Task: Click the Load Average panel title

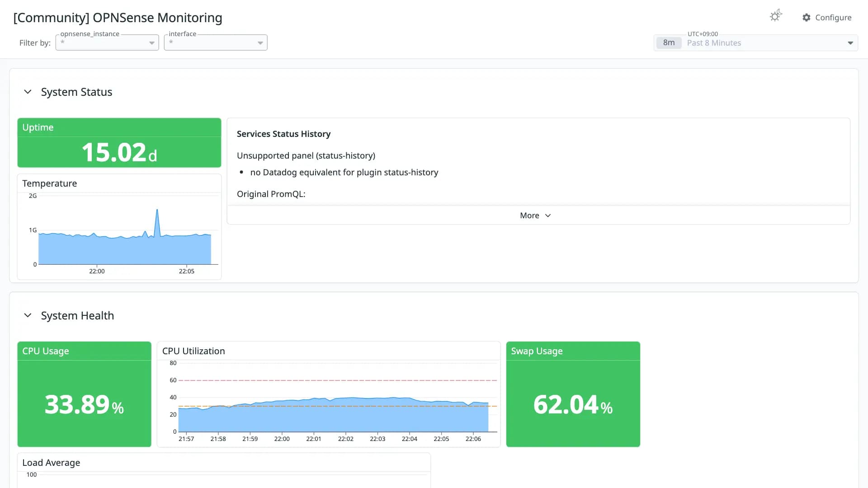Action: [x=51, y=463]
